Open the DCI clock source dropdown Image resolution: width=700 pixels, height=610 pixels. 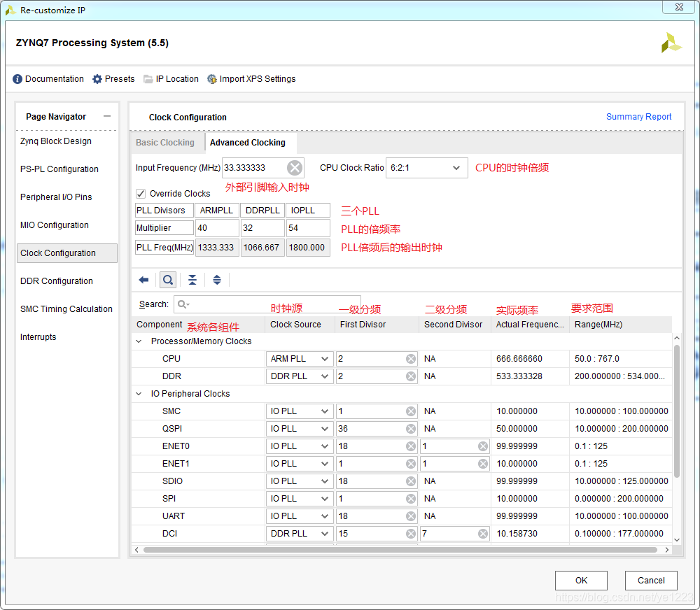(x=300, y=533)
